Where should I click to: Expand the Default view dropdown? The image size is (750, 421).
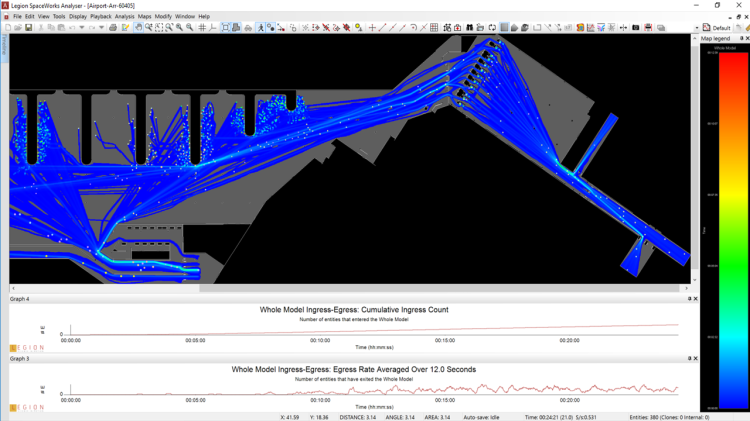point(697,28)
